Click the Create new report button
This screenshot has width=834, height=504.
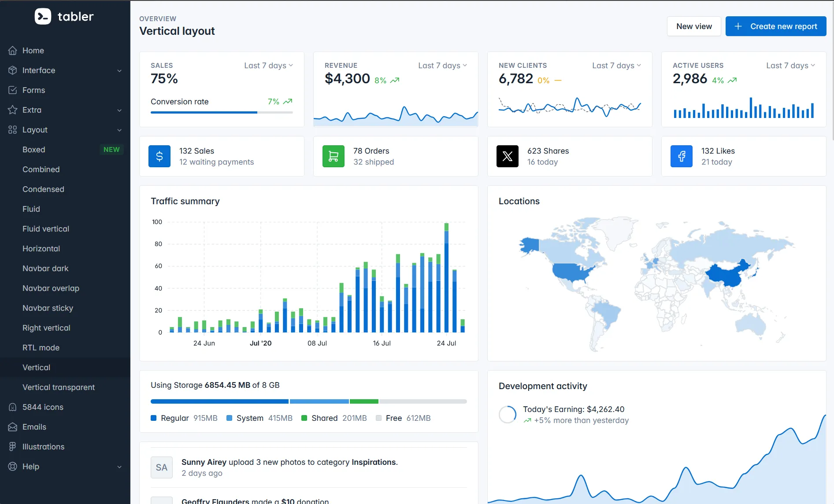pos(776,26)
